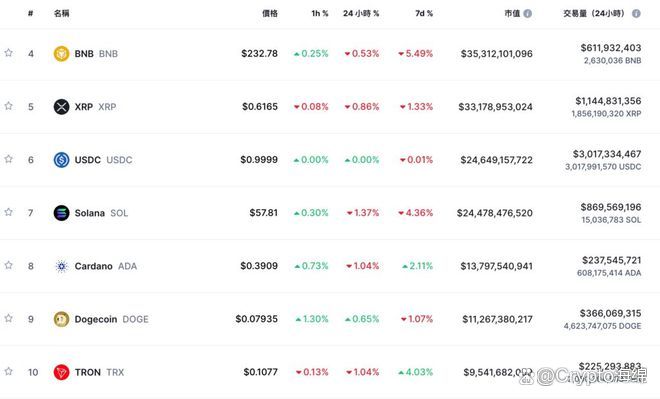660x399 pixels.
Task: Toggle the watchlist star for Solana
Action: (8, 212)
